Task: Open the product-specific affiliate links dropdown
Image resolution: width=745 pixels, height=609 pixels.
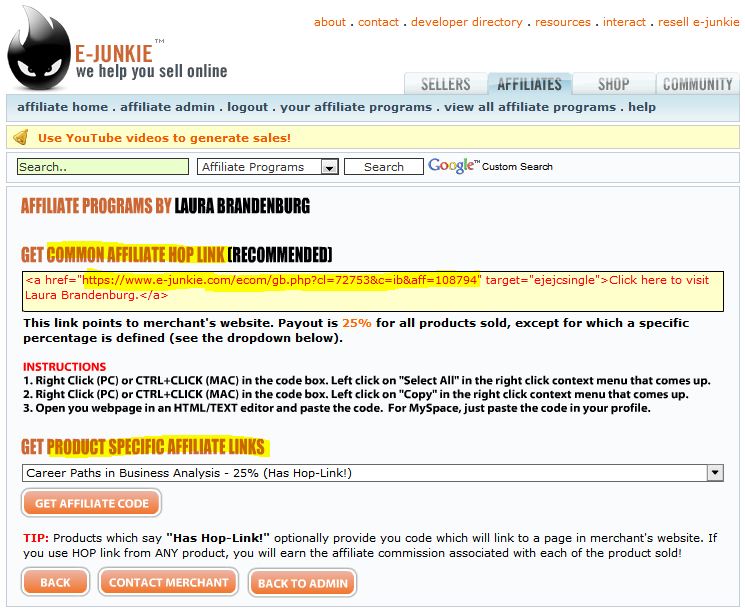Action: 714,472
